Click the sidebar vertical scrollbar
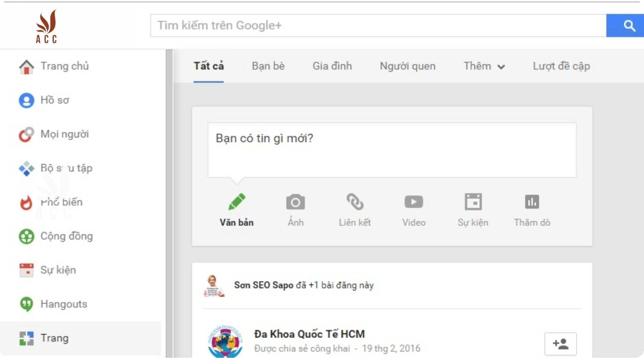 [x=169, y=203]
